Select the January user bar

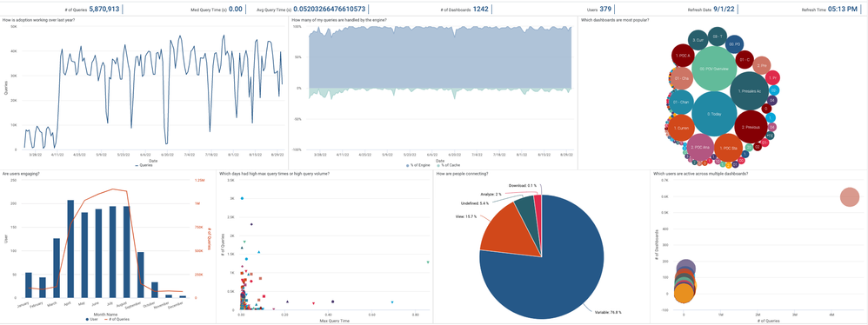[28, 285]
